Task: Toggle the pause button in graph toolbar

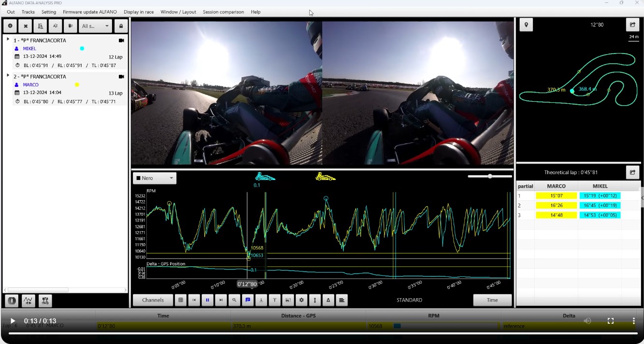Action: click(x=208, y=300)
